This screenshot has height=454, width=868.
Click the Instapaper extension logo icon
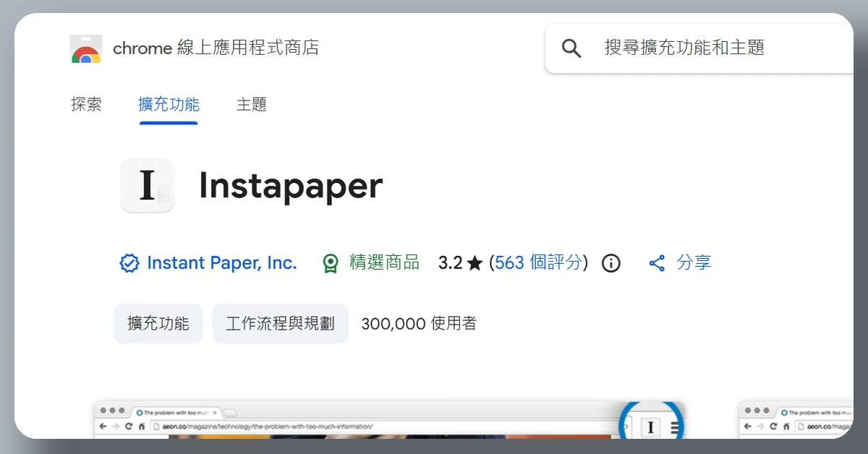click(148, 186)
